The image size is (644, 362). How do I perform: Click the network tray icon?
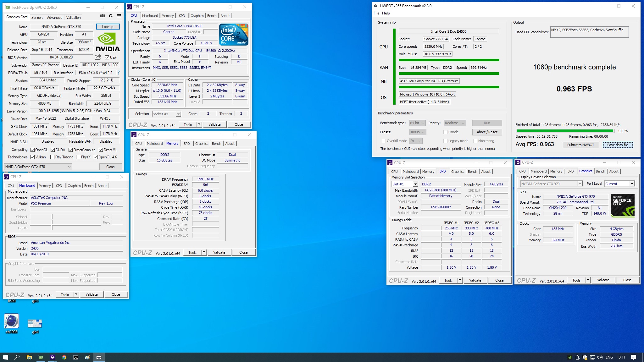coord(592,357)
